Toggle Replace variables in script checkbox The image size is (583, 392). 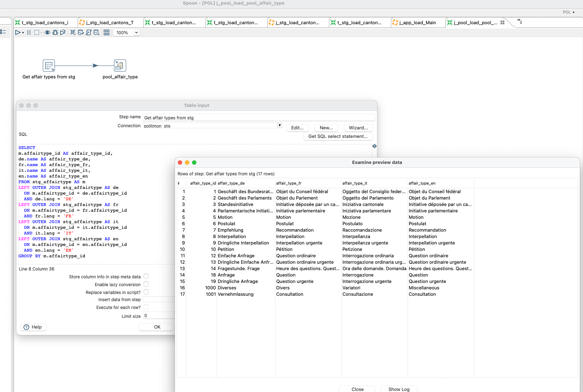146,292
